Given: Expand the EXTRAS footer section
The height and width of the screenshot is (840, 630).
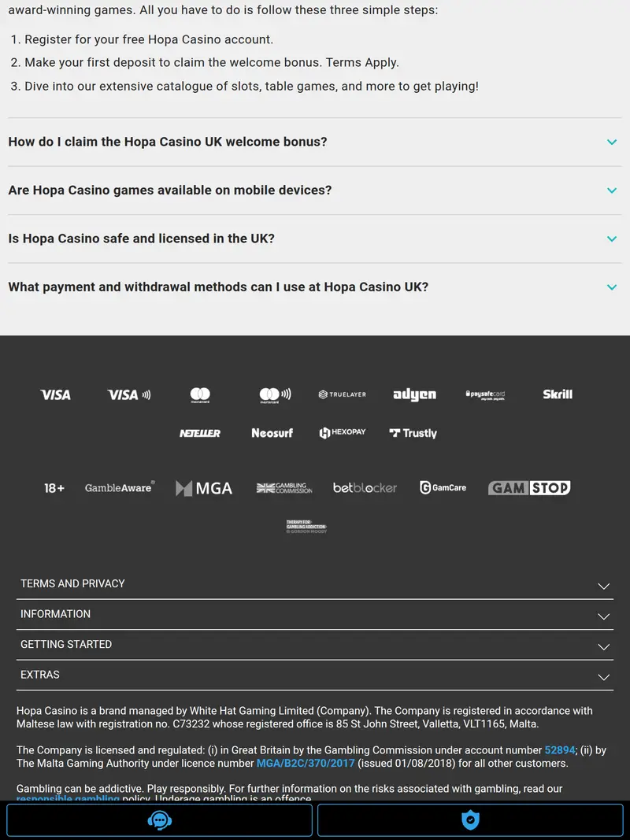Looking at the screenshot, I should pos(315,675).
